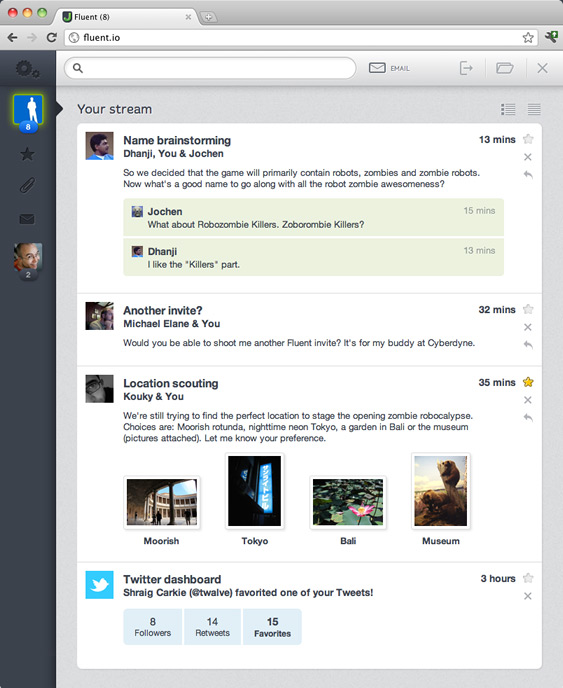
Task: Click the browser extension icon
Action: tap(551, 37)
